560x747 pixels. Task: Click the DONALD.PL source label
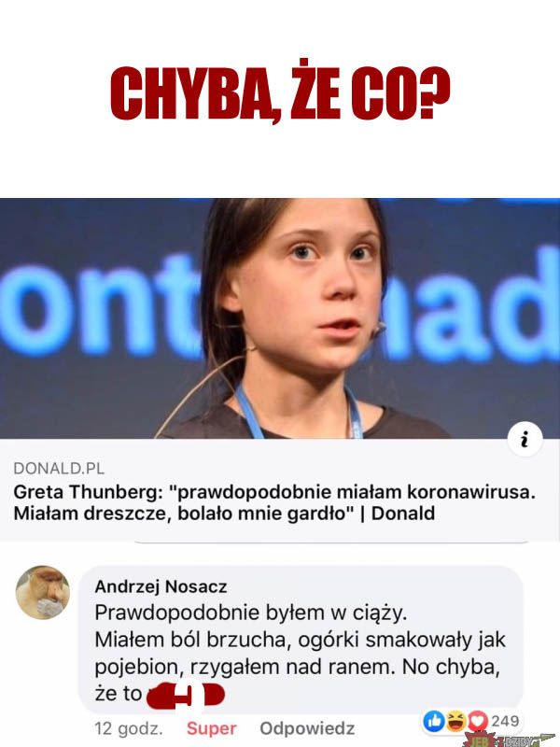coord(59,469)
